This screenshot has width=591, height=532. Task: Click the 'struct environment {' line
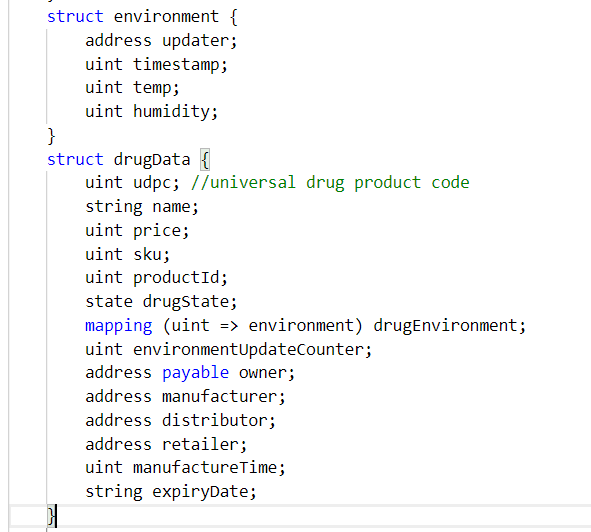[x=142, y=17]
